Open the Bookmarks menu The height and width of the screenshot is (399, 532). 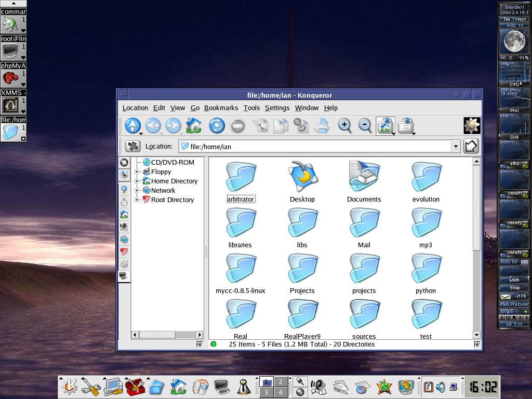(221, 108)
